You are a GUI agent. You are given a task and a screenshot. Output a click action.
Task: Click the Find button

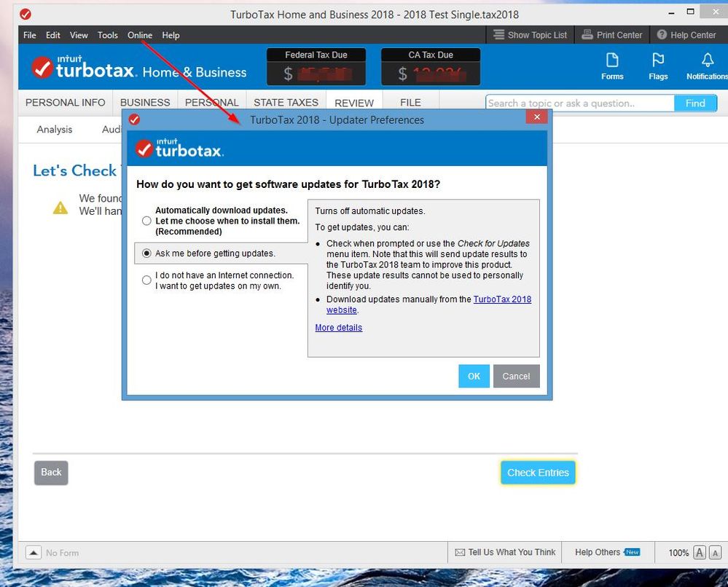tap(695, 103)
